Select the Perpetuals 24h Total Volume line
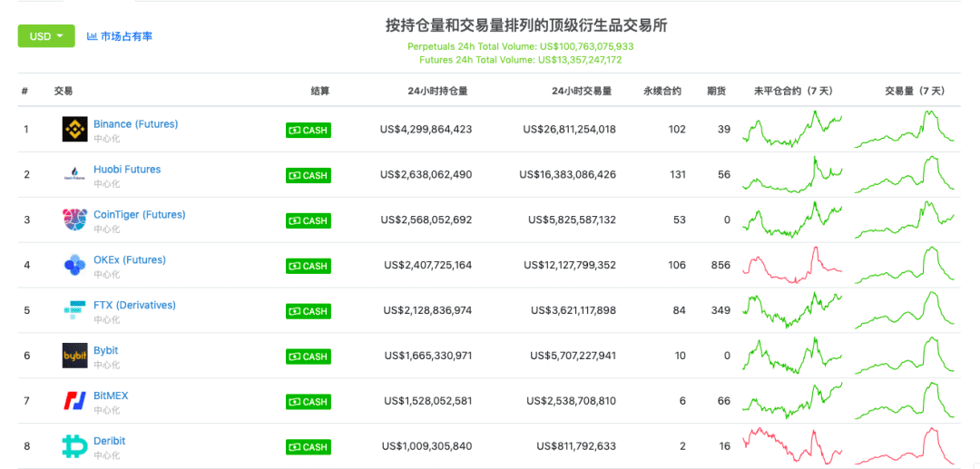The width and height of the screenshot is (980, 469). [x=521, y=46]
